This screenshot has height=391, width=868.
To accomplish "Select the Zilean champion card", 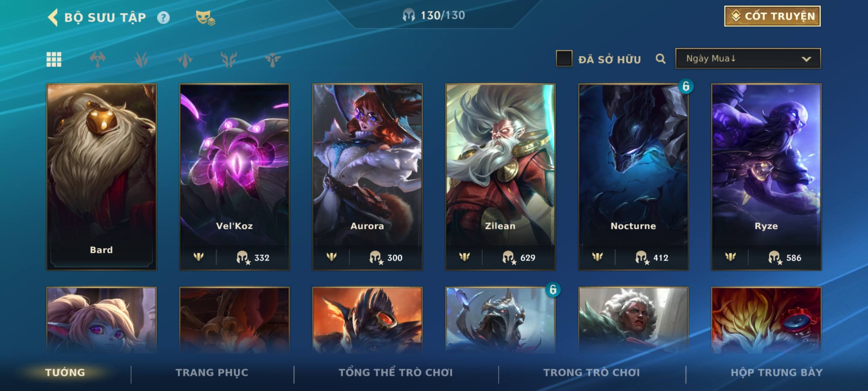I will 500,177.
